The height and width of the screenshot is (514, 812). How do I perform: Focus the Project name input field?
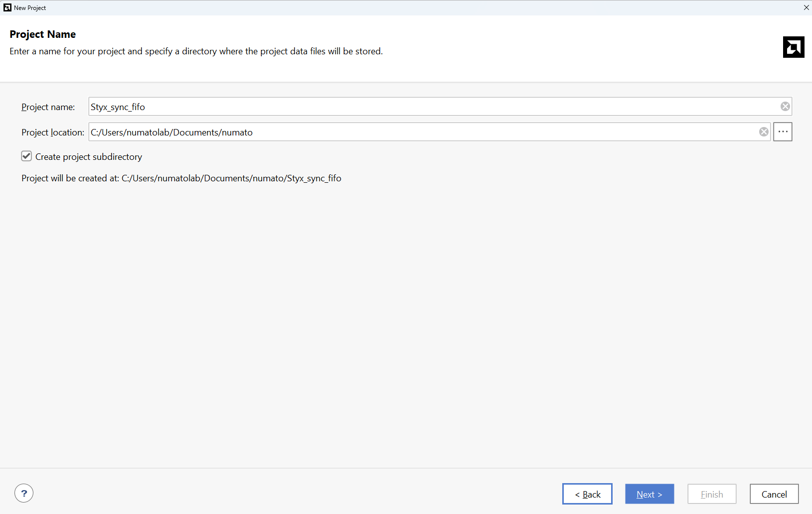pyautogui.click(x=429, y=107)
